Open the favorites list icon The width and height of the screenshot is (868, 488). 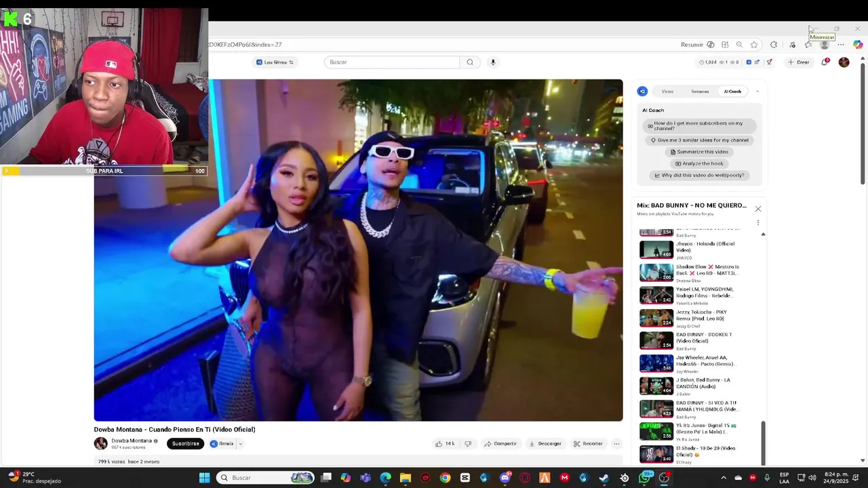pyautogui.click(x=808, y=45)
